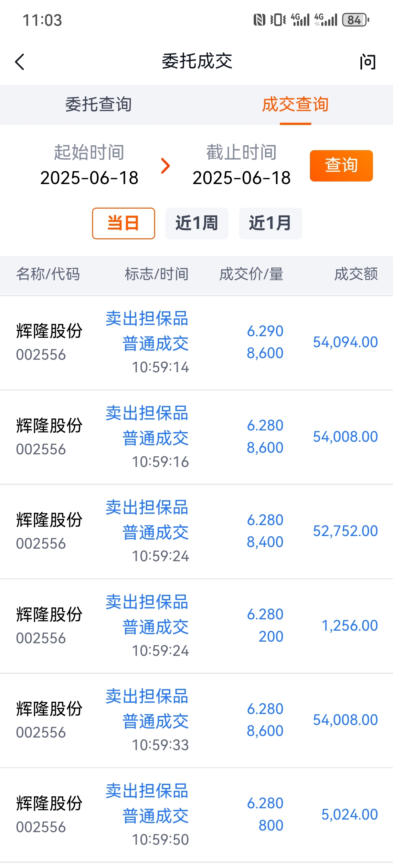Open the 起始时间 date picker
The width and height of the screenshot is (393, 868).
90,165
